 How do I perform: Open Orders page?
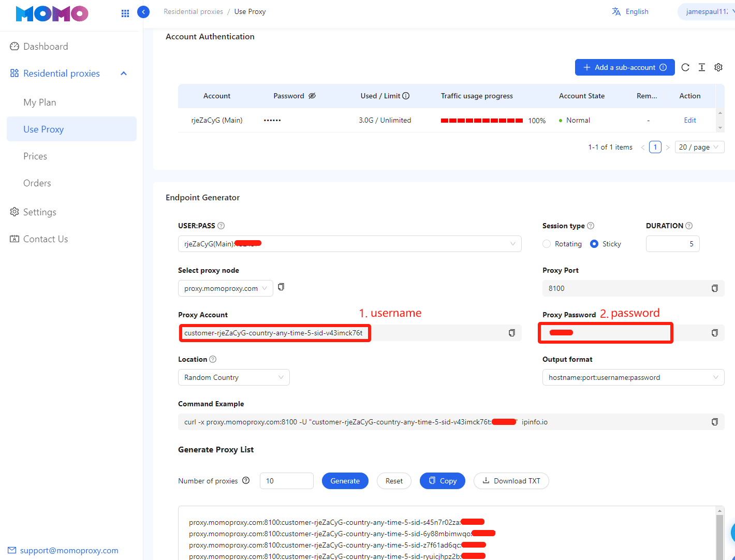coord(37,183)
